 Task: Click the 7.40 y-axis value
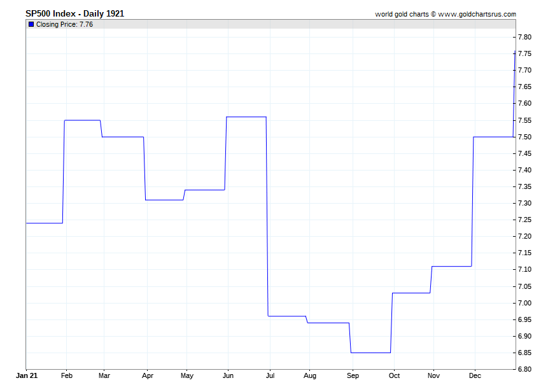tap(525, 170)
